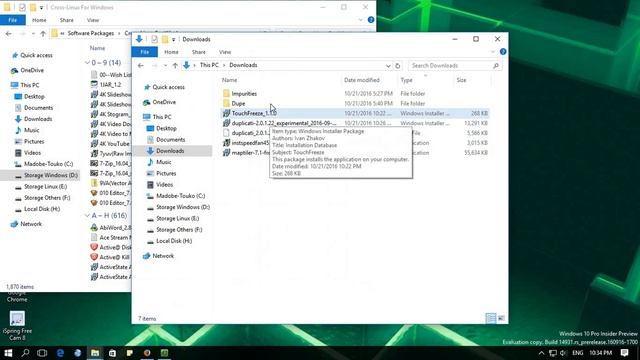This screenshot has height=360, width=640.
Task: Open Windows Start menu
Action: [x=8, y=353]
